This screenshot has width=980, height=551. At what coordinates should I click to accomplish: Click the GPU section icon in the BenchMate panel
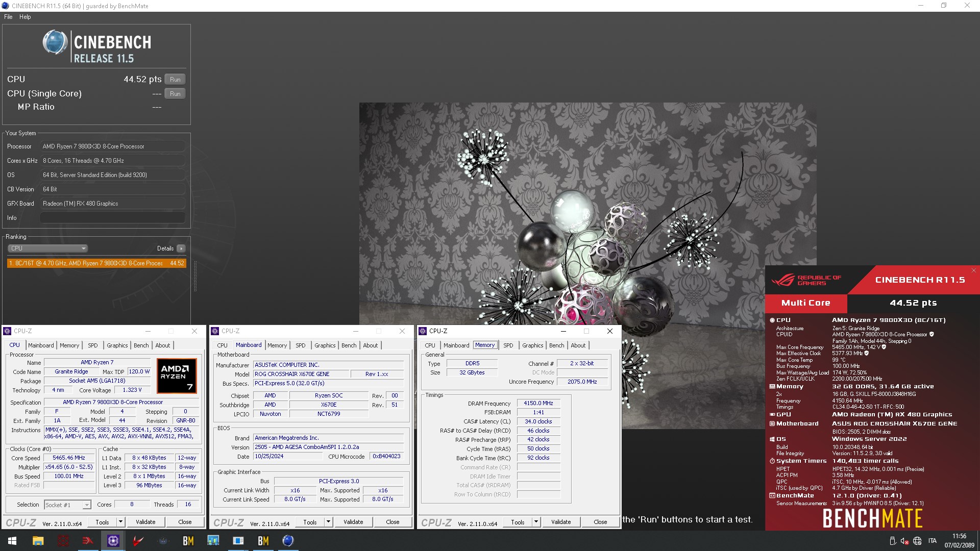coord(772,415)
